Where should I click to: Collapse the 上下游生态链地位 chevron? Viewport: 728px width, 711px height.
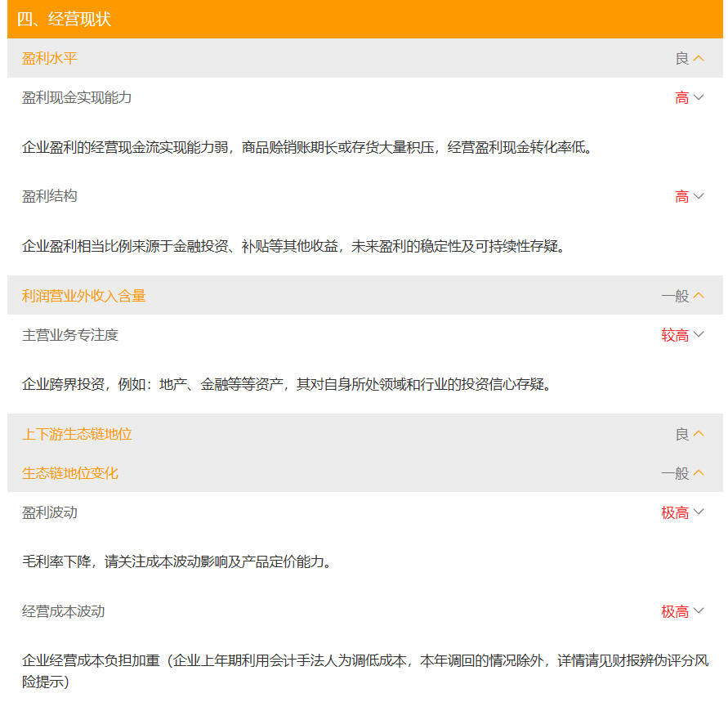pos(699,434)
